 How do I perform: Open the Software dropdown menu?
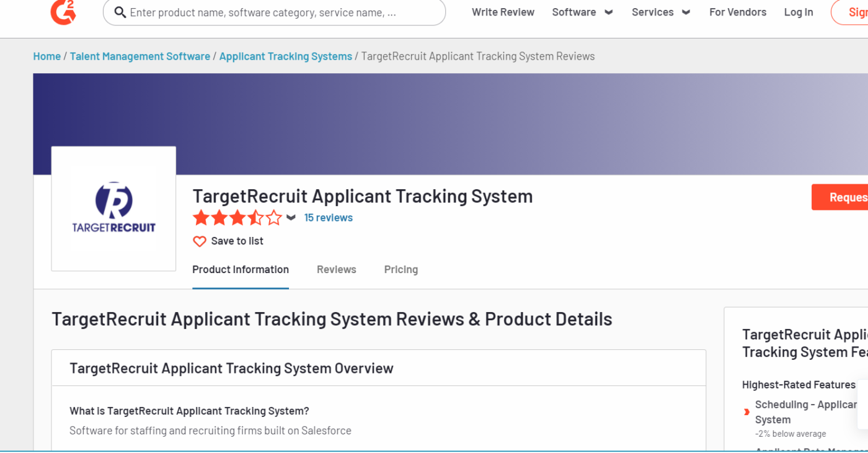582,12
